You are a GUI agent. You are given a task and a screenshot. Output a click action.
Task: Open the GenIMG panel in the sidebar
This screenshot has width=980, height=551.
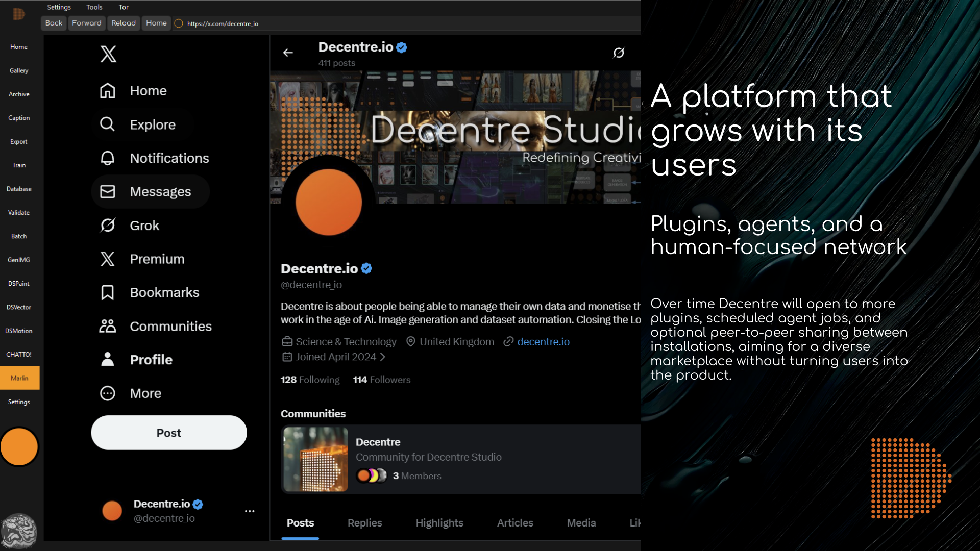(19, 260)
